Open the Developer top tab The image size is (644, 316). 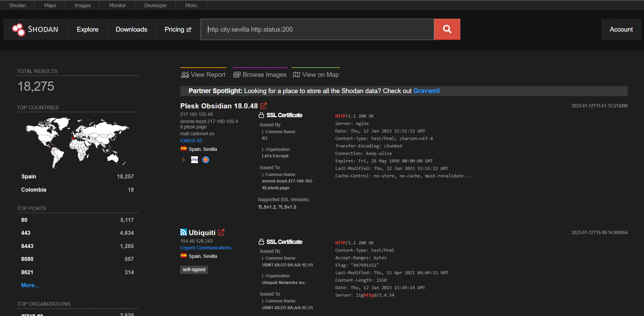point(155,5)
